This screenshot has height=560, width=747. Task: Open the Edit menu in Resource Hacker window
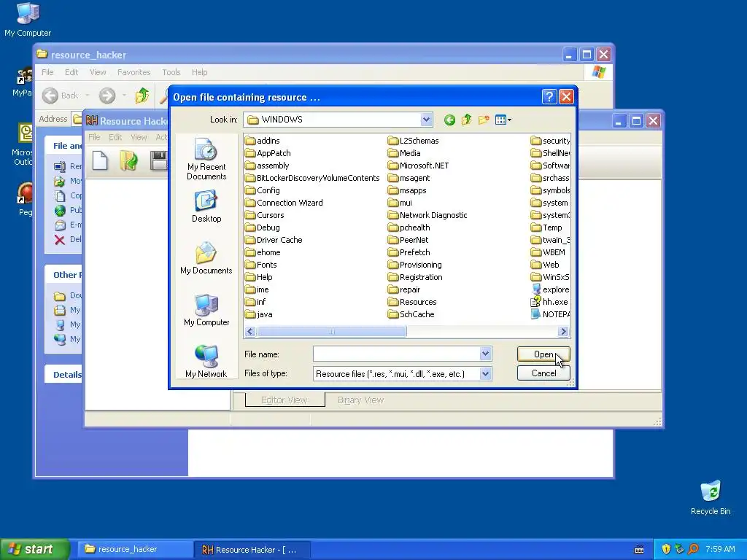(x=115, y=137)
